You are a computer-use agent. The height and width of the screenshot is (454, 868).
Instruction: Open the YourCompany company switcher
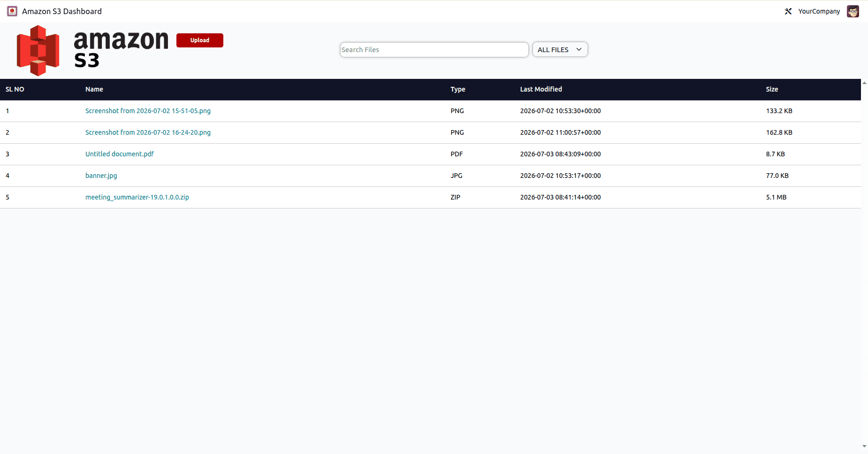[x=819, y=11]
